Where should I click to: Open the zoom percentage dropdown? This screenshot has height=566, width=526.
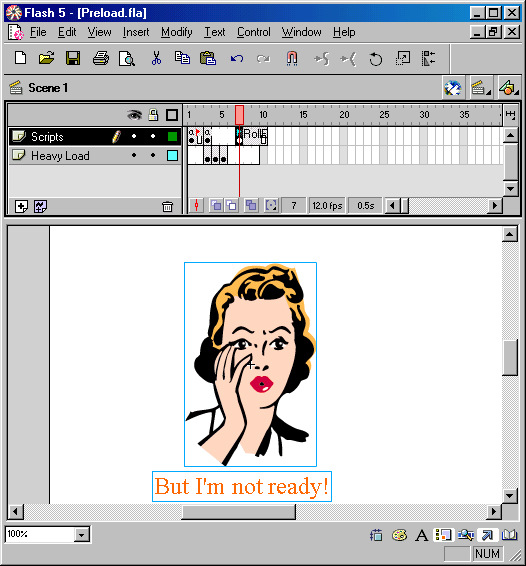coord(82,535)
